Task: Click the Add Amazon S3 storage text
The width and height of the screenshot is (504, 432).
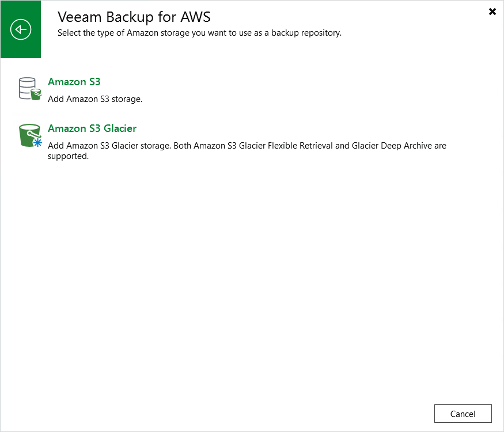Action: [x=96, y=98]
